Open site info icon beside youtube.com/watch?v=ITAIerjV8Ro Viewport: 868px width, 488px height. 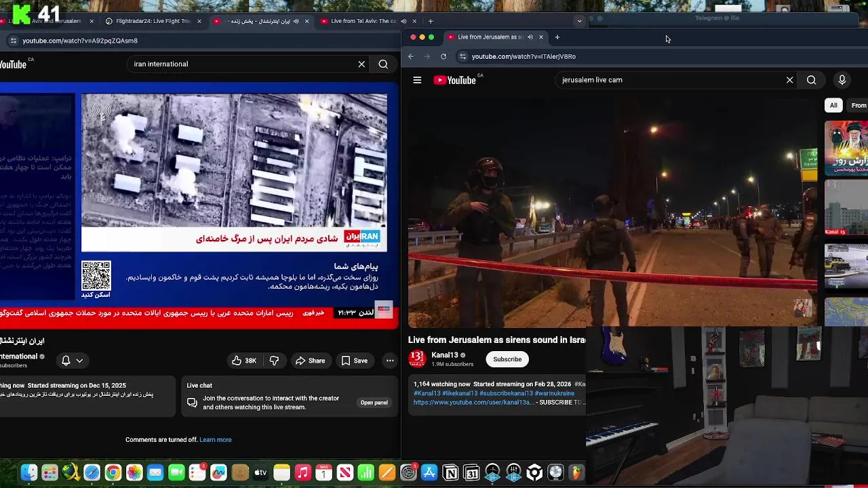462,56
